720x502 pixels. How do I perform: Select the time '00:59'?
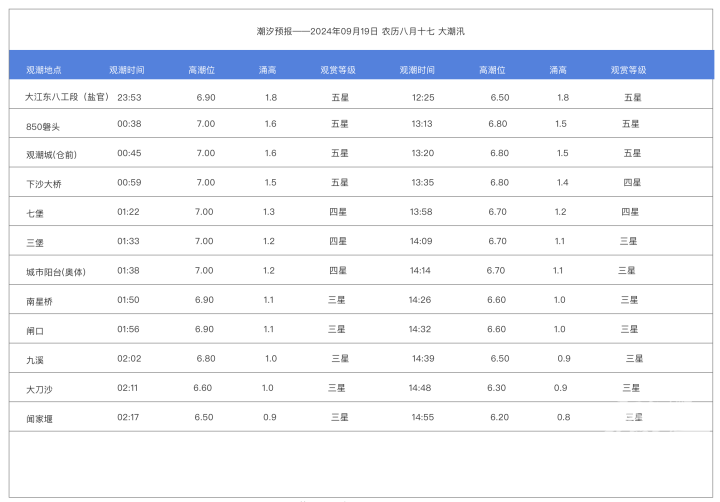tap(129, 182)
